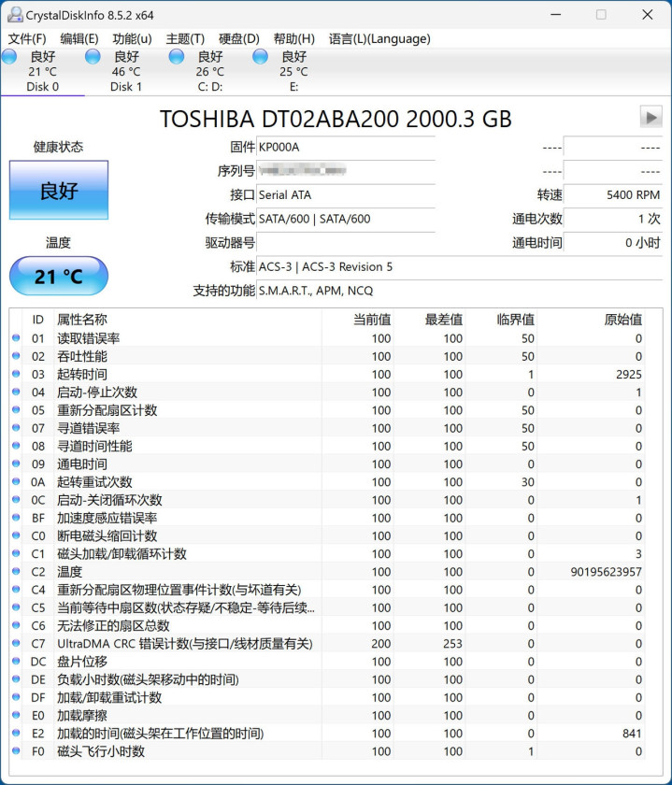Click the next disk arrow button
Image resolution: width=672 pixels, height=785 pixels.
pyautogui.click(x=651, y=117)
